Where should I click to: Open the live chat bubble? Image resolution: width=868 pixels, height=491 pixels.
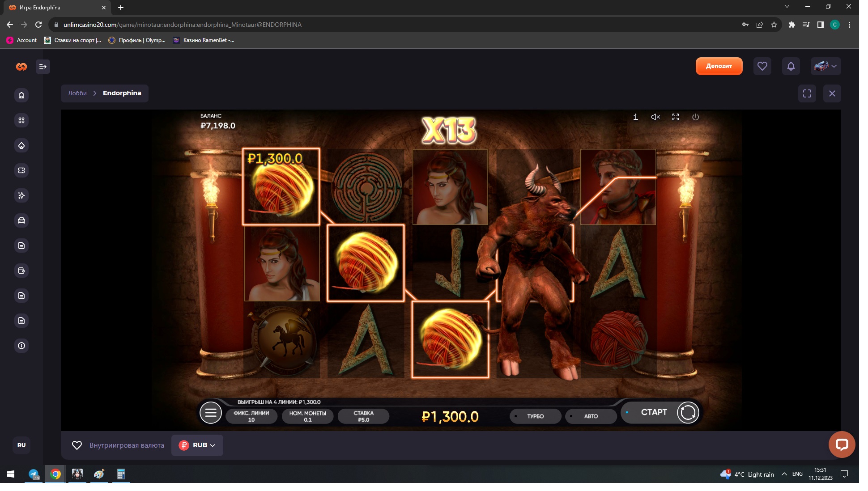pyautogui.click(x=842, y=444)
